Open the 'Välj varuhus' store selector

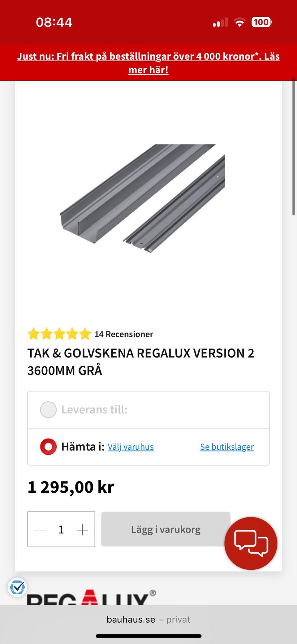[x=131, y=447]
